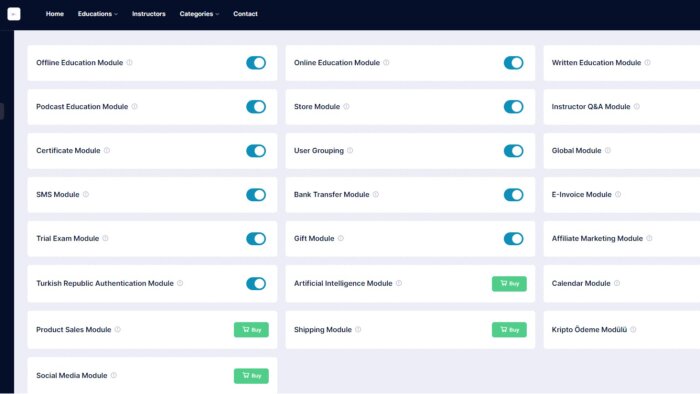Select the Kripto Ödeme Modülü label

[x=589, y=329]
